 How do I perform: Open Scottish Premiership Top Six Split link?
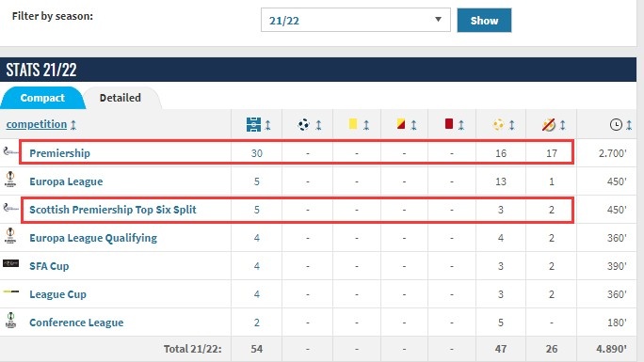point(113,210)
